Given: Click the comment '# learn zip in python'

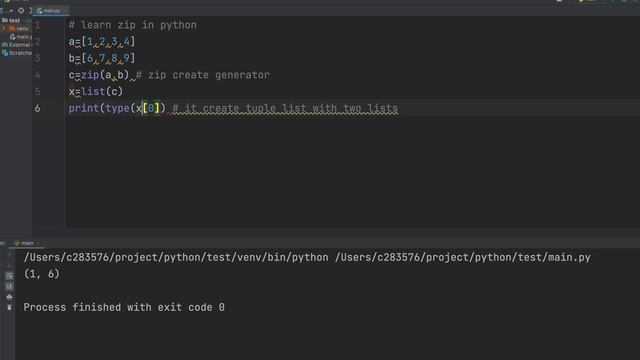Looking at the screenshot, I should [133, 25].
